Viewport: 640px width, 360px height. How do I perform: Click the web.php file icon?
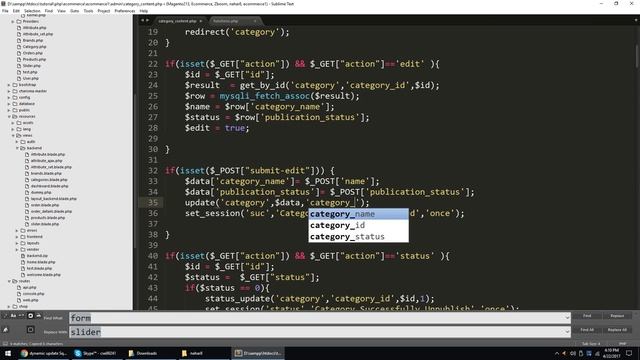19,300
